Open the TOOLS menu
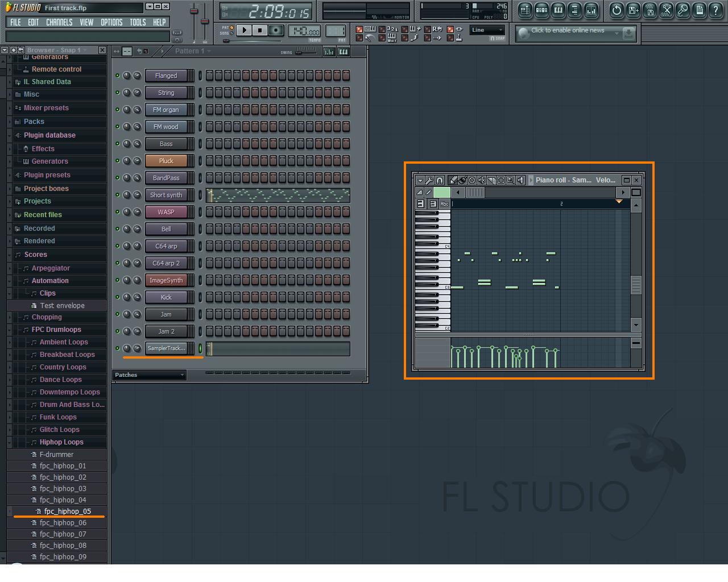Viewport: 728px width, 582px height. point(138,22)
